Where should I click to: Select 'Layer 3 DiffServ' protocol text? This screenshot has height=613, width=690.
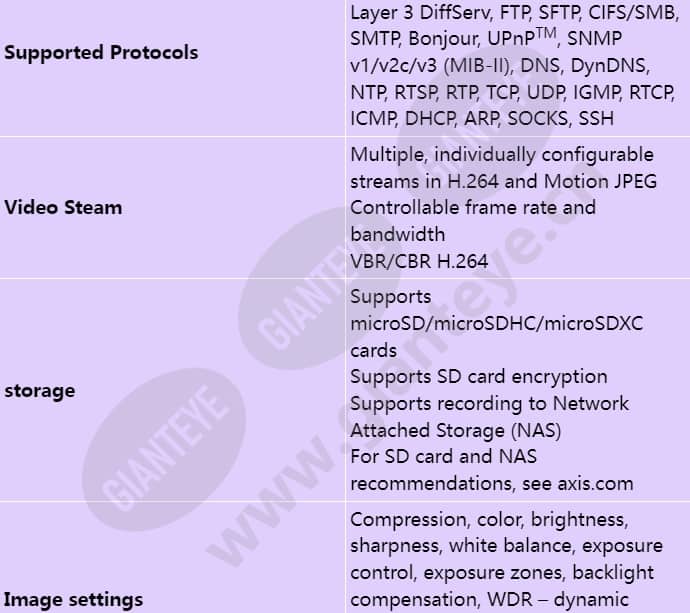pyautogui.click(x=420, y=13)
